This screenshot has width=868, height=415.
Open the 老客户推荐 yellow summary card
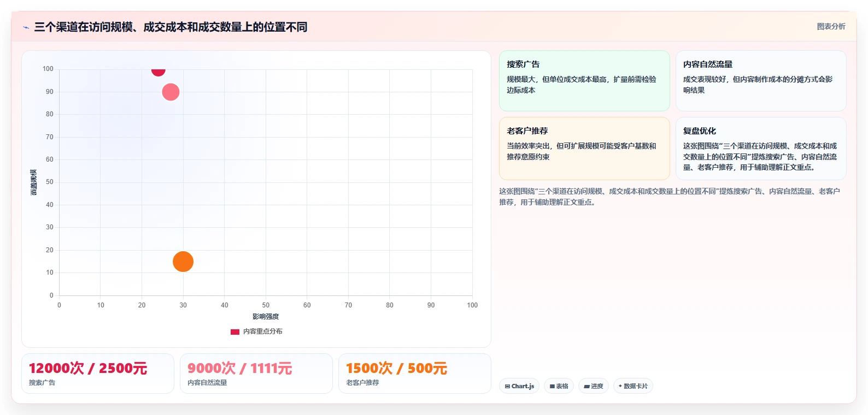click(584, 149)
